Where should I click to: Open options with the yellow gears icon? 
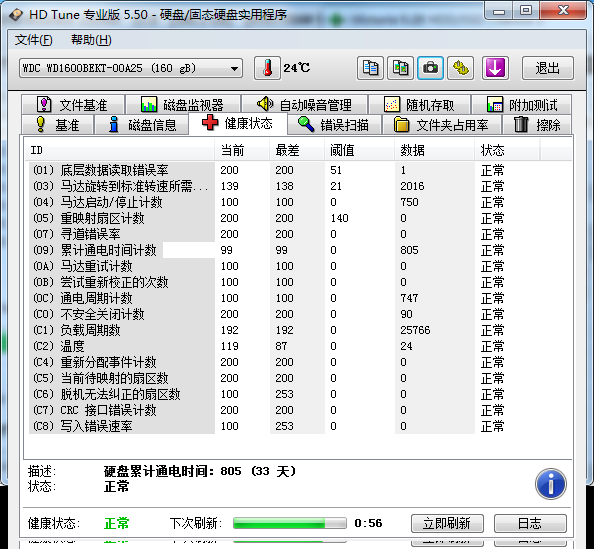tap(461, 68)
